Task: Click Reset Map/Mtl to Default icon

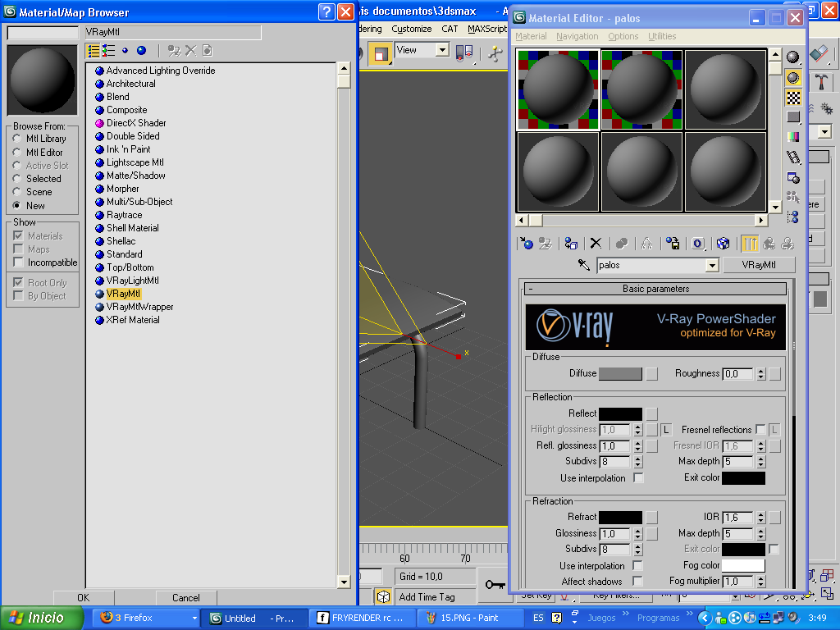Action: (596, 244)
